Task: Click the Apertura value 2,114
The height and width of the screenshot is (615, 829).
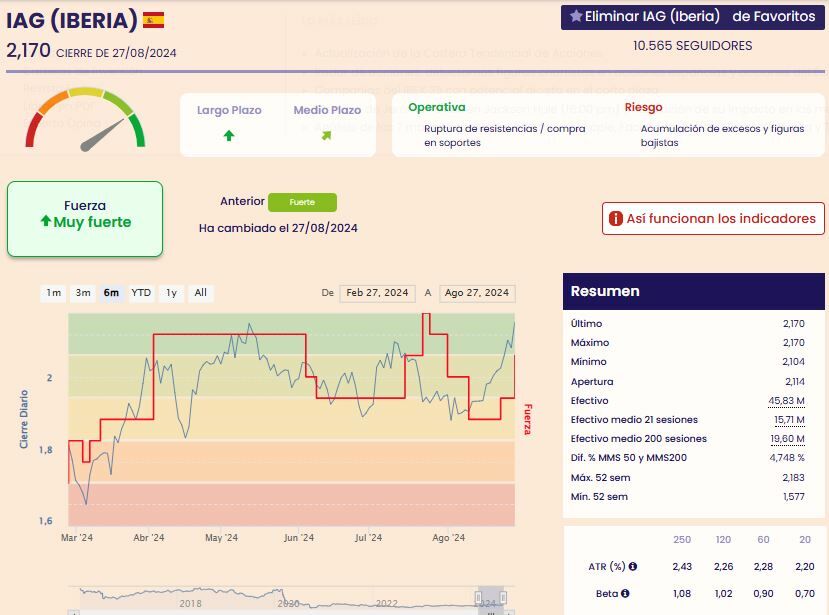Action: point(795,382)
